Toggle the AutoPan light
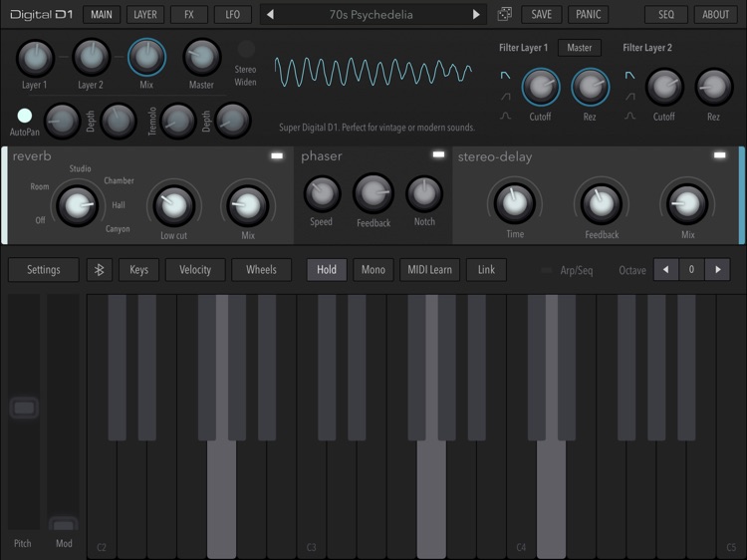 (x=24, y=116)
